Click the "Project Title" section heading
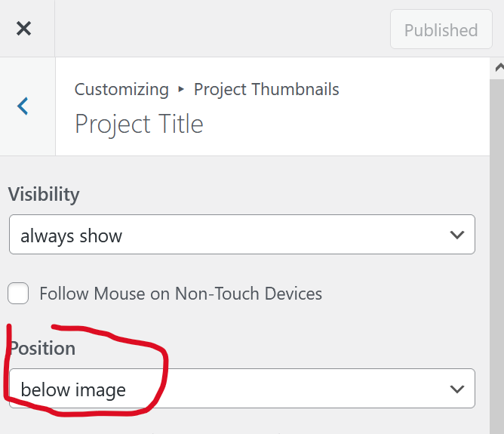Viewport: 504px width, 434px height. [x=139, y=124]
